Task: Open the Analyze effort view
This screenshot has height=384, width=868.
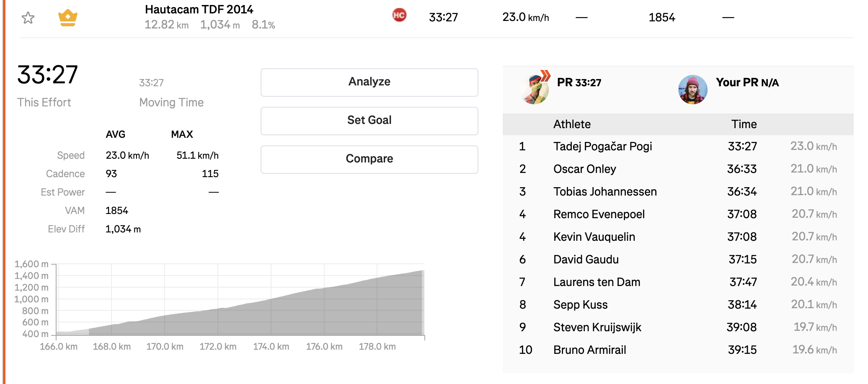Action: (369, 82)
